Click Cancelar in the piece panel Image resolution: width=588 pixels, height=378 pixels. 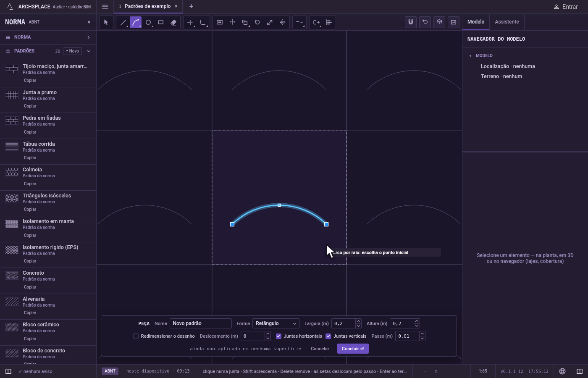(320, 349)
